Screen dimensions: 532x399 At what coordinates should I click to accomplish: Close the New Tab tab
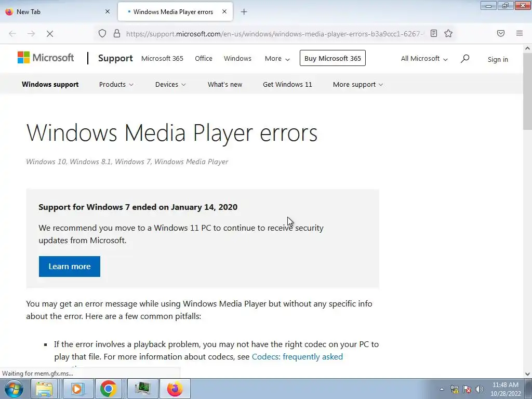coord(108,11)
